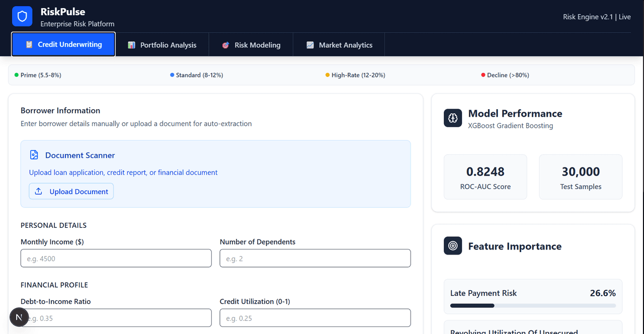Click the book icon on Credit Underwriting tab
The image size is (644, 334).
(x=28, y=44)
